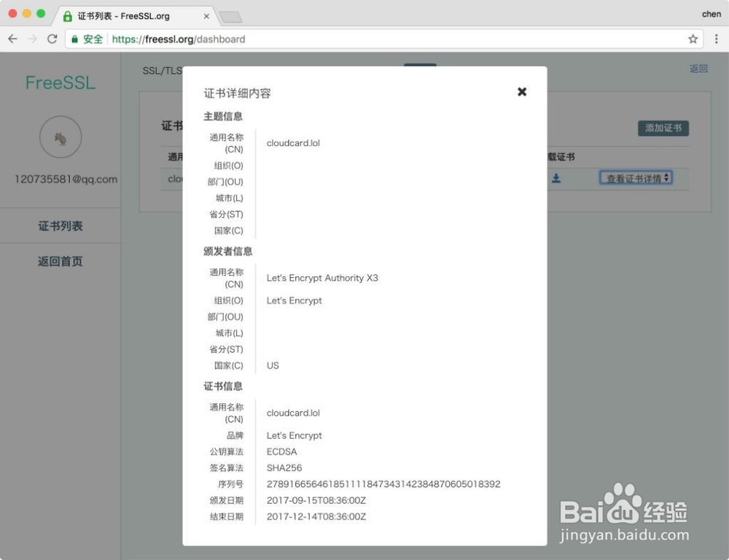The image size is (729, 560).
Task: Select issuer name Let's Encrypt Authority X3
Action: (x=322, y=278)
